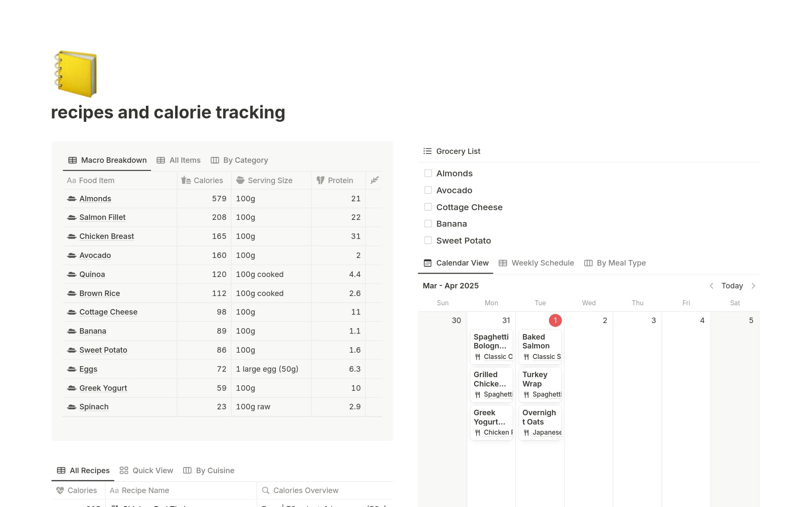Image resolution: width=812 pixels, height=507 pixels.
Task: Switch to the By Cuisine tab
Action: tap(215, 470)
